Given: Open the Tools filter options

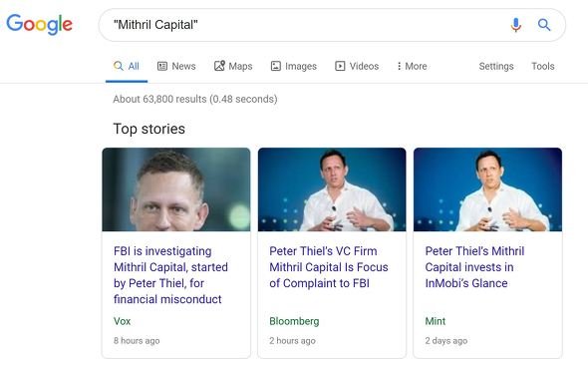Looking at the screenshot, I should click(542, 67).
